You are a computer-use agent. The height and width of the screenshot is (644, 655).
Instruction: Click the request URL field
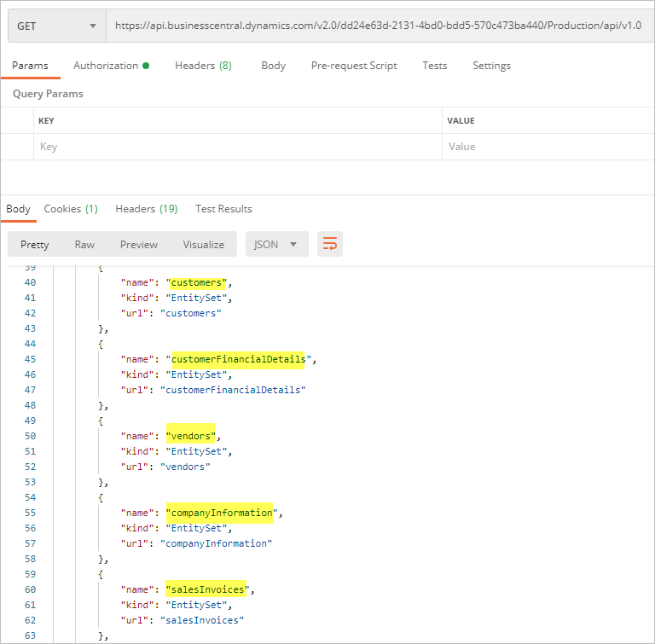tap(380, 26)
